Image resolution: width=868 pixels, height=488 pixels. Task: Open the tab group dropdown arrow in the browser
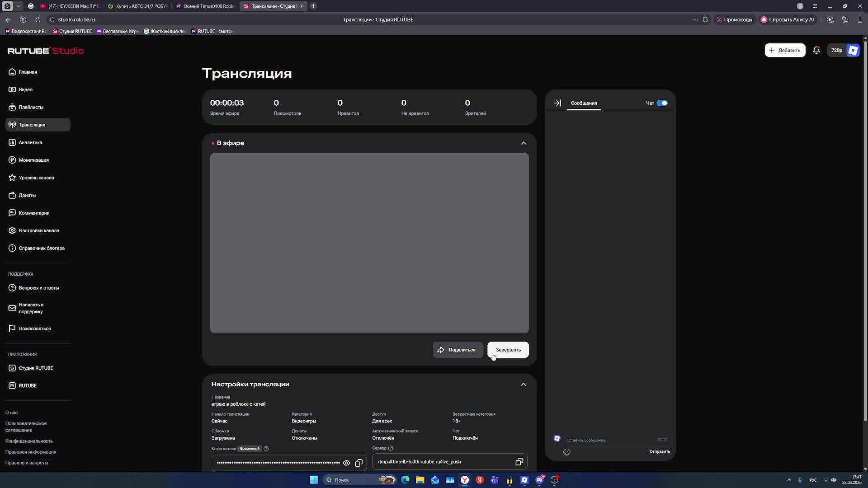[18, 6]
